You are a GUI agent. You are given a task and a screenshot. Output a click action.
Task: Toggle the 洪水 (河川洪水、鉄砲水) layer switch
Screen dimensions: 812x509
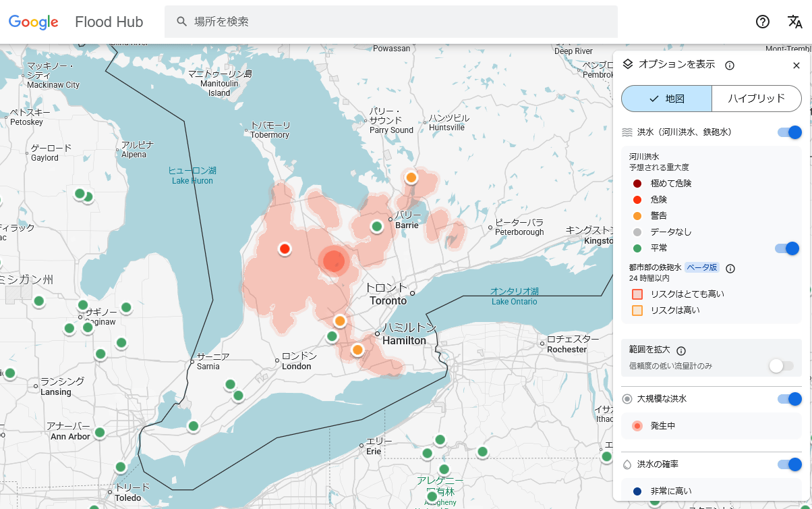tap(789, 132)
